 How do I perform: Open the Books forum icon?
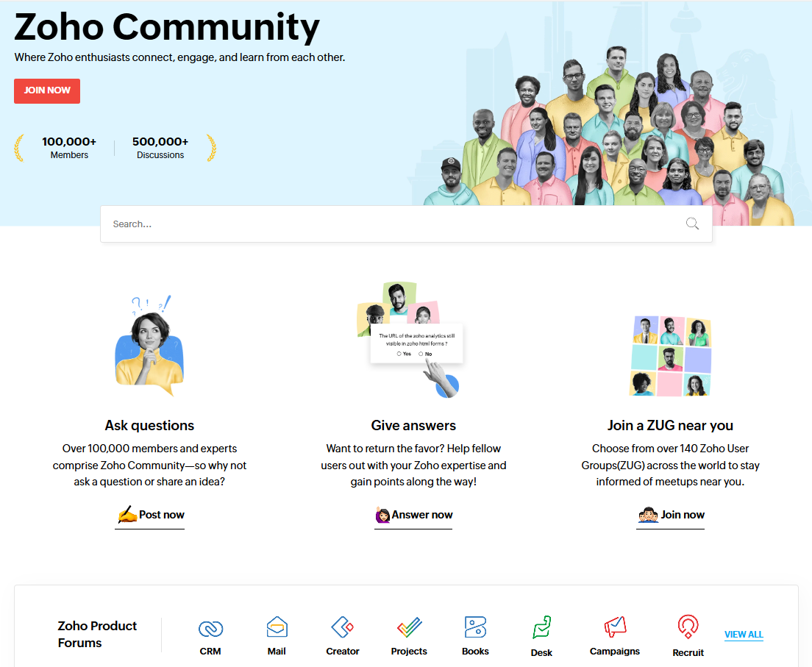point(475,627)
